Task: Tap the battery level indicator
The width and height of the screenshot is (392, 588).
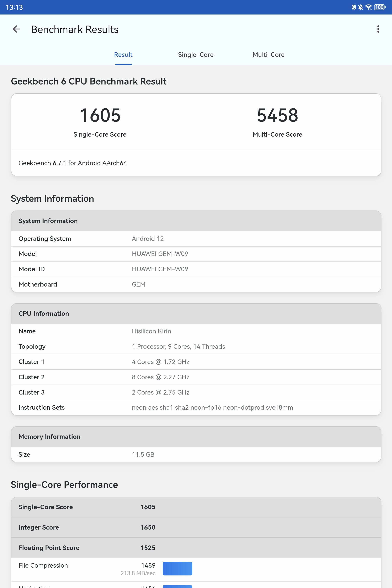Action: point(379,7)
